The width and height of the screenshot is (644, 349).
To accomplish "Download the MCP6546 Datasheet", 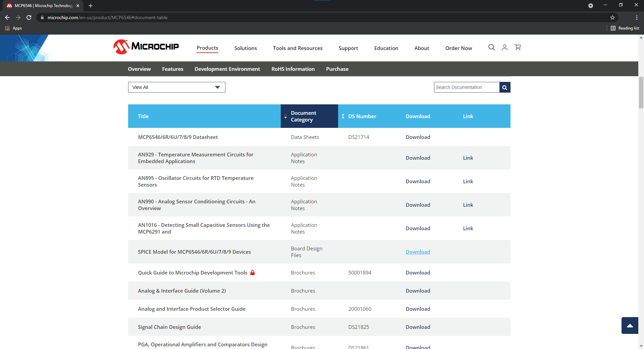I will coord(418,137).
